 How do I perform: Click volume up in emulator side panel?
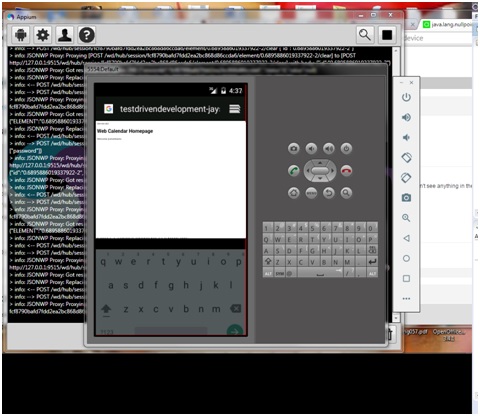pyautogui.click(x=406, y=117)
